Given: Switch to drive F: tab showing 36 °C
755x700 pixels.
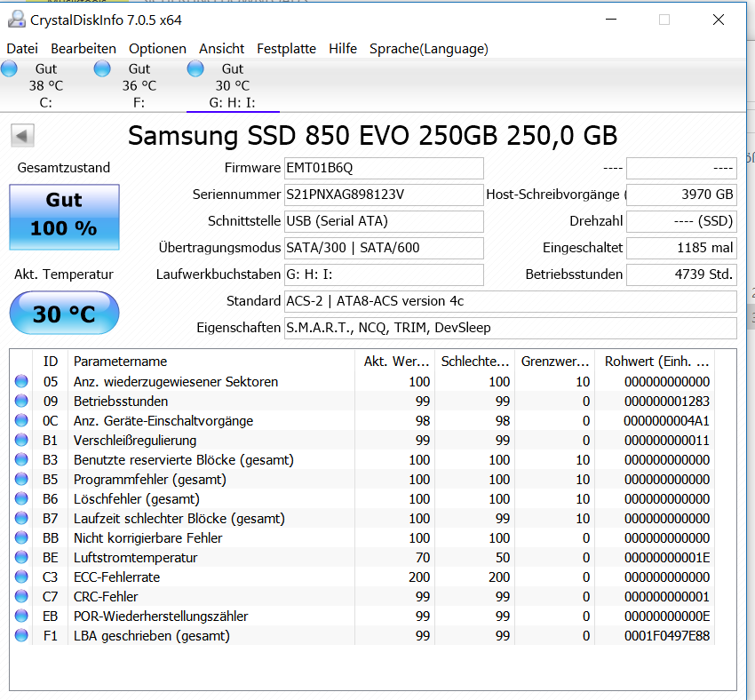Looking at the screenshot, I should pyautogui.click(x=139, y=85).
